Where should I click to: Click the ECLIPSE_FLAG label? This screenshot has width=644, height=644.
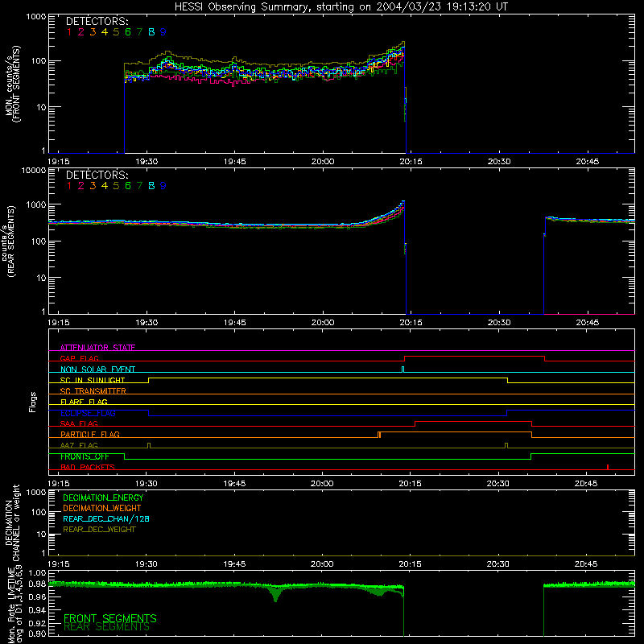tap(88, 413)
